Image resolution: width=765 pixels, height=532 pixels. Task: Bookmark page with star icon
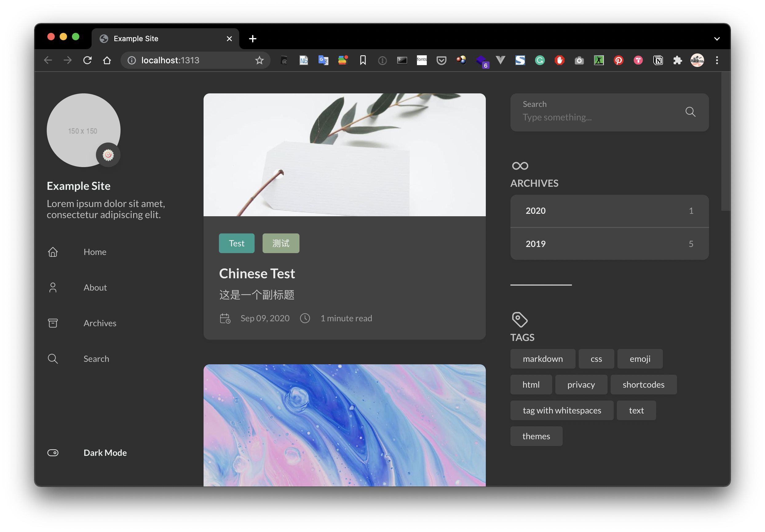pos(259,60)
